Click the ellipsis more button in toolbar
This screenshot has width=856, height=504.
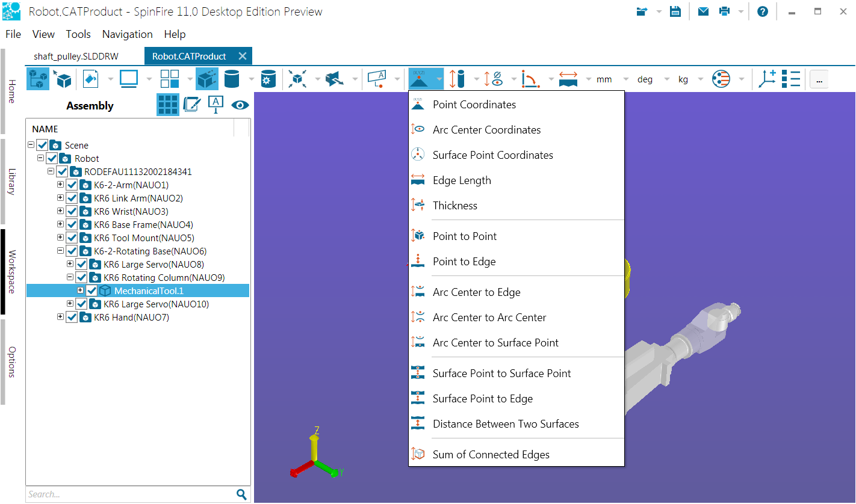(819, 79)
